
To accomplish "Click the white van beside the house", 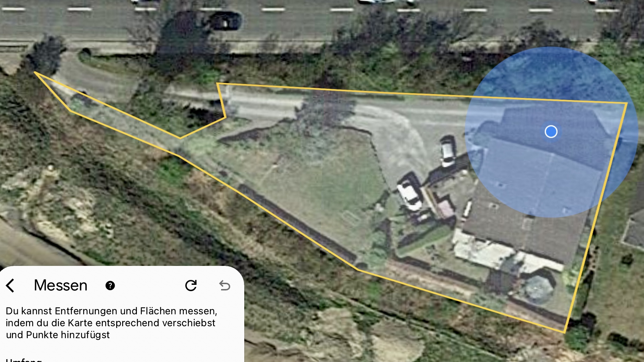I will click(410, 192).
